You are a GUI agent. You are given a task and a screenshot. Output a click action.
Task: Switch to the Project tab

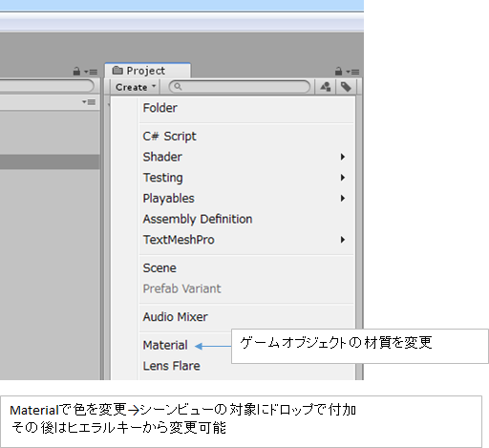click(x=148, y=71)
